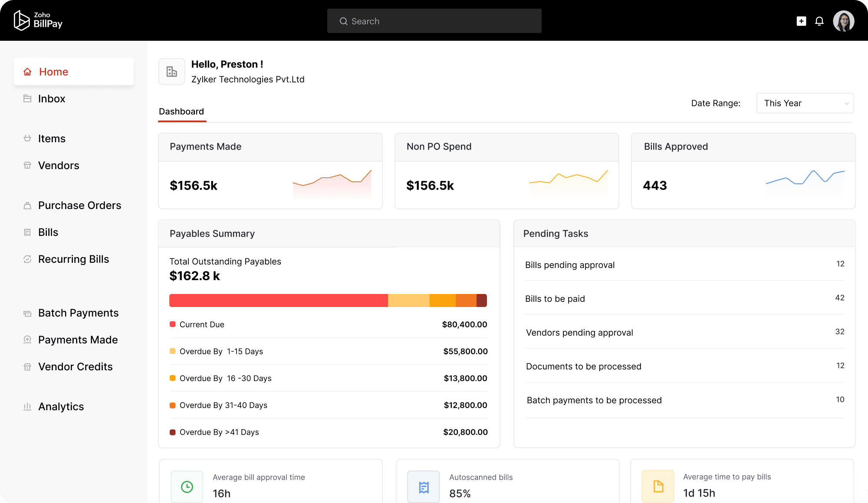
Task: Click the search field in header
Action: click(x=434, y=20)
